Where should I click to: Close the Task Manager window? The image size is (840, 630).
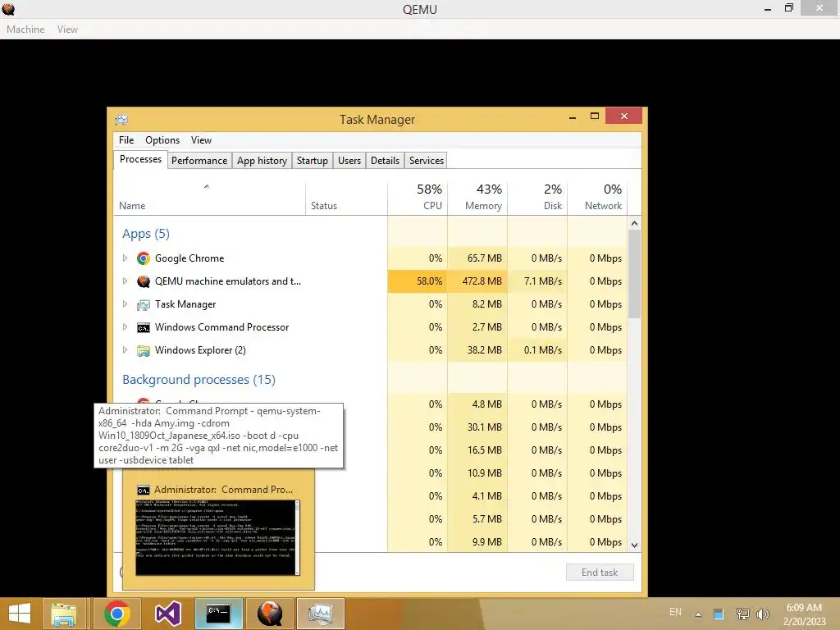(624, 116)
